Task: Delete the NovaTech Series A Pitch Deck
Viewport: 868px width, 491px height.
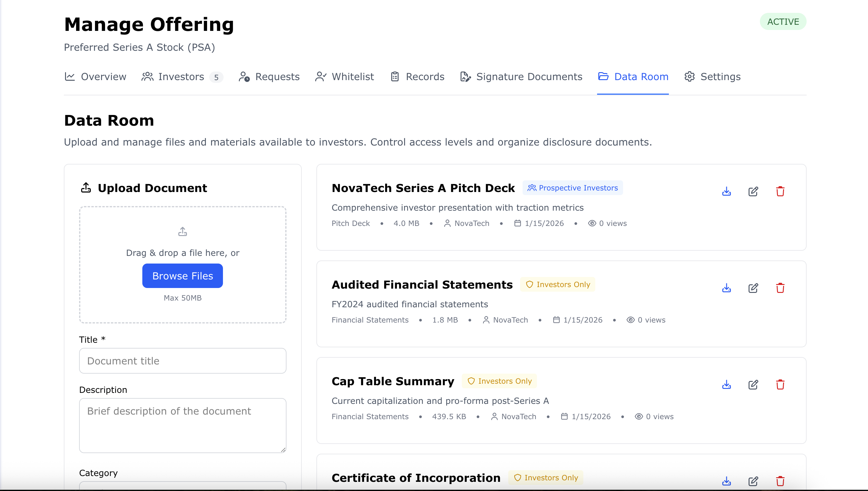Action: pos(780,191)
